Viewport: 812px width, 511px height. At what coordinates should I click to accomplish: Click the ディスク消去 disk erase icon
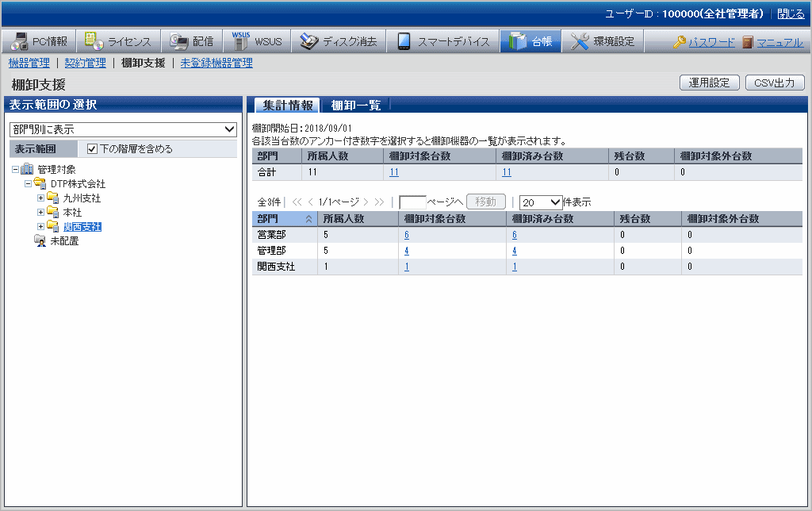coord(308,42)
